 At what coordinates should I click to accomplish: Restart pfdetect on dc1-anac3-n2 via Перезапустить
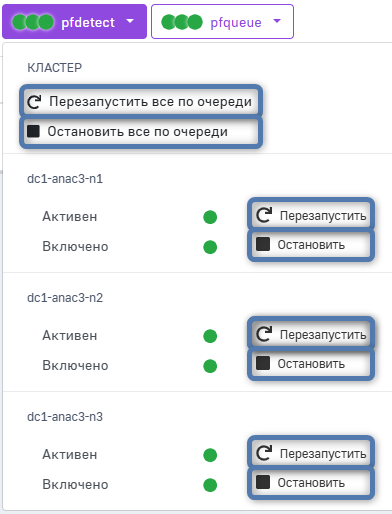click(x=311, y=334)
